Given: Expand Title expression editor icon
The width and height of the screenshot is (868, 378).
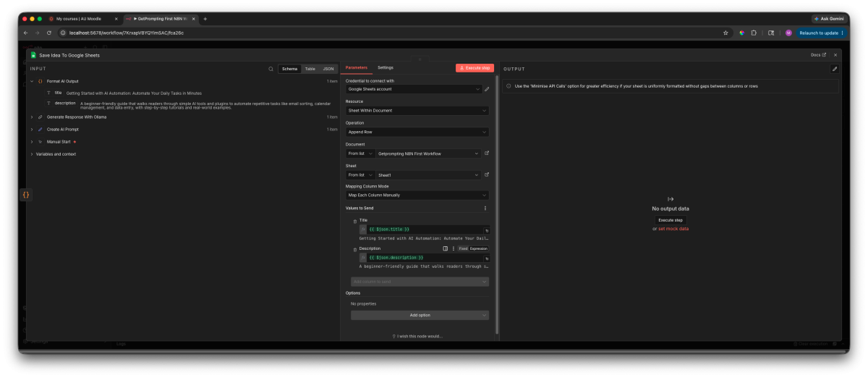Looking at the screenshot, I should pyautogui.click(x=487, y=230).
